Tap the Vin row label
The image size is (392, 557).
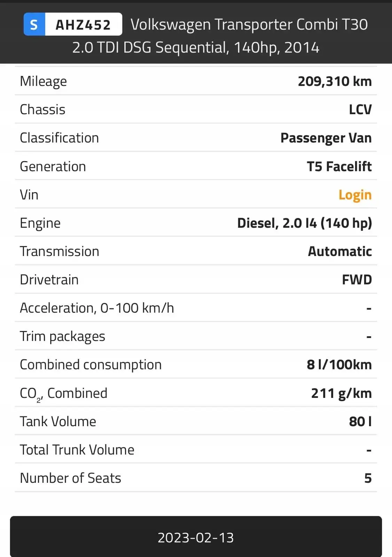tap(29, 195)
